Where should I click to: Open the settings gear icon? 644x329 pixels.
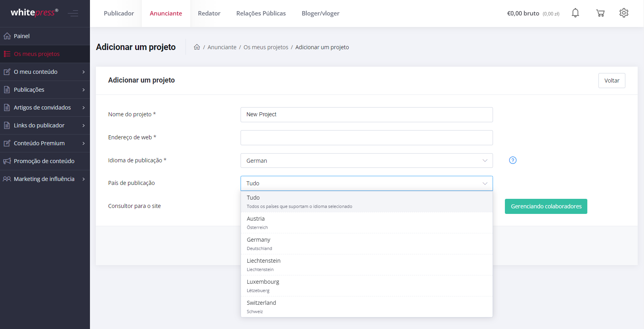coord(624,13)
